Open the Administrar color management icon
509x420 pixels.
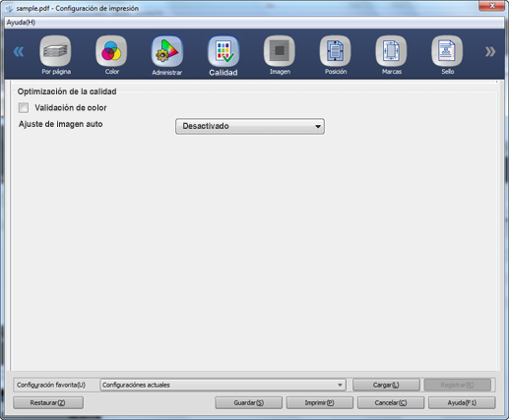pyautogui.click(x=167, y=51)
